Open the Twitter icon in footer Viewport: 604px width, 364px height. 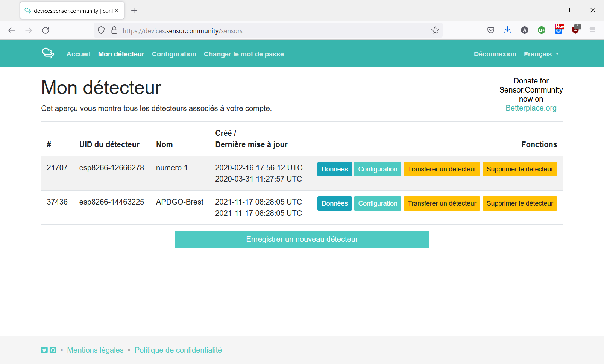[x=44, y=350]
